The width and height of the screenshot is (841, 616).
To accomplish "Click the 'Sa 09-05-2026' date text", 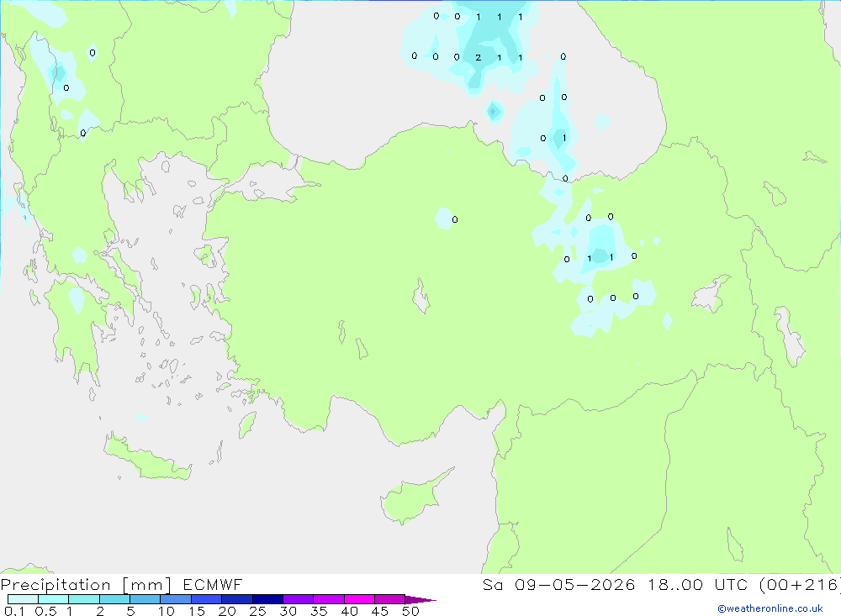I will click(558, 584).
